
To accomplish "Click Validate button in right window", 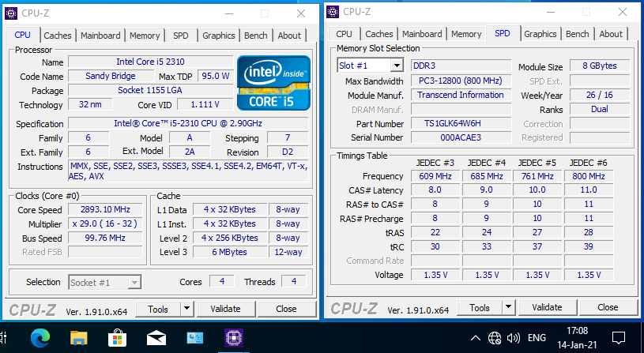I will coord(547,307).
